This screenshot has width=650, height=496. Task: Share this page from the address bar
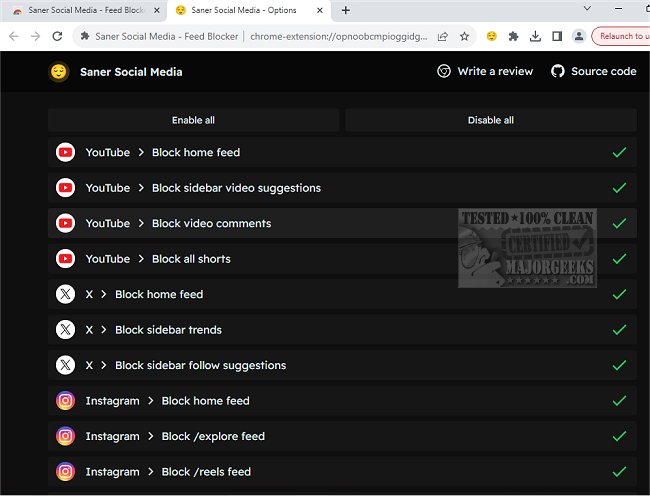(443, 36)
